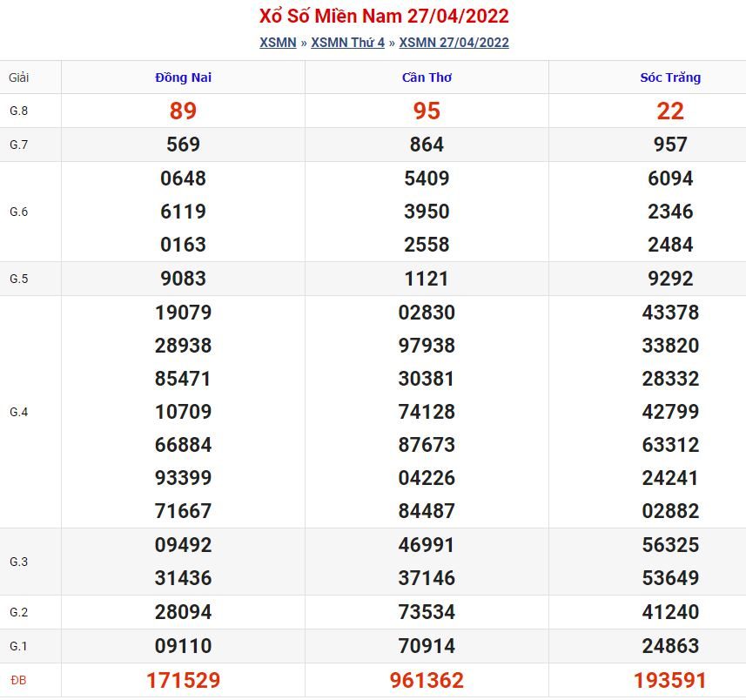
Task: Select the G.6 row label
Action: coord(18,212)
